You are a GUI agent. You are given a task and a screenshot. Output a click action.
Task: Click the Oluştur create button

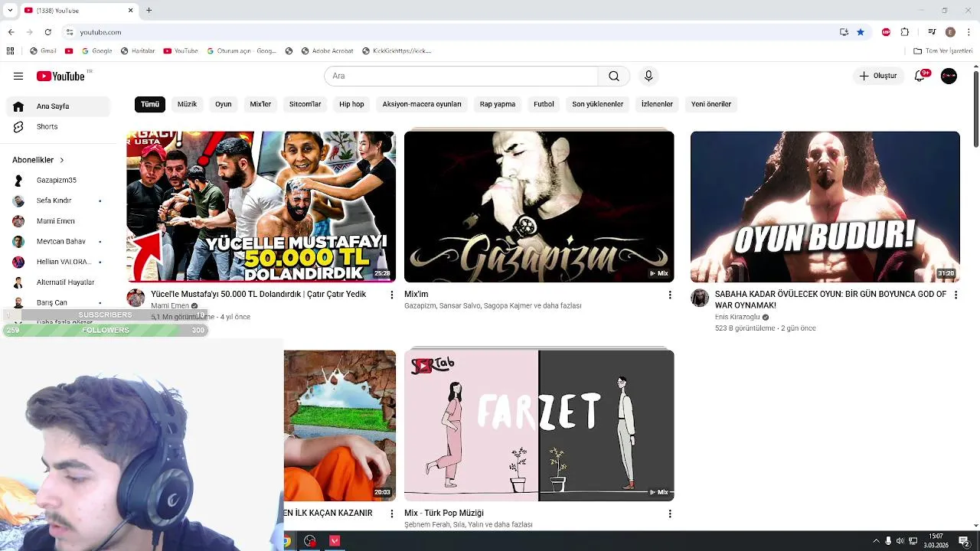click(877, 76)
